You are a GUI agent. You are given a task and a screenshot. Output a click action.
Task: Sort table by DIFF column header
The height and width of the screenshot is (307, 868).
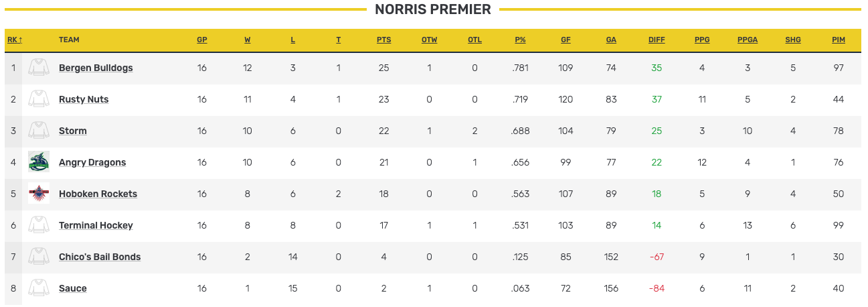click(x=657, y=40)
